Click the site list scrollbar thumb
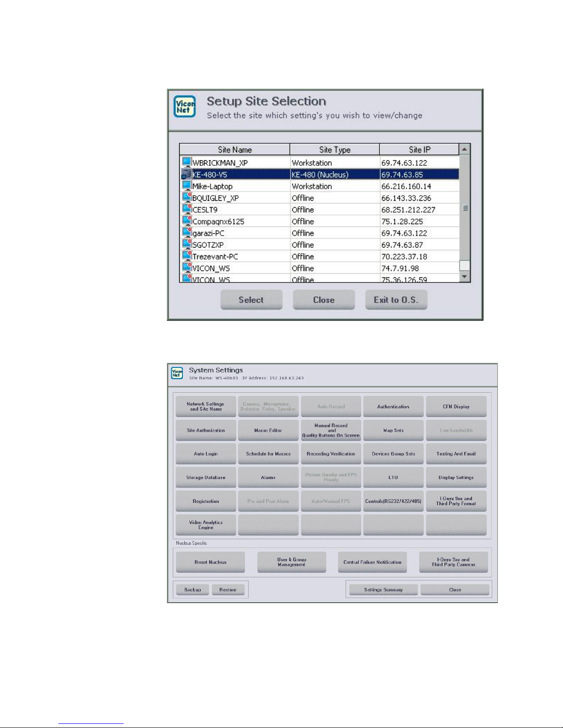This screenshot has height=728, width=563. coord(465,208)
